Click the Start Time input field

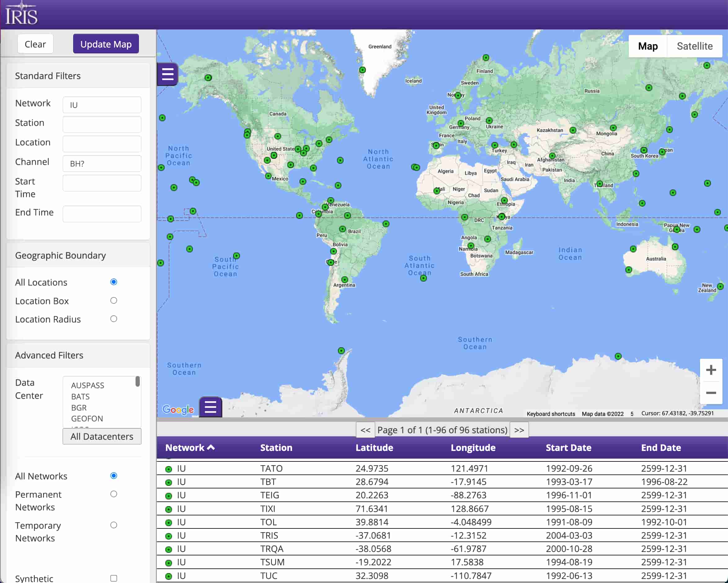coord(102,183)
